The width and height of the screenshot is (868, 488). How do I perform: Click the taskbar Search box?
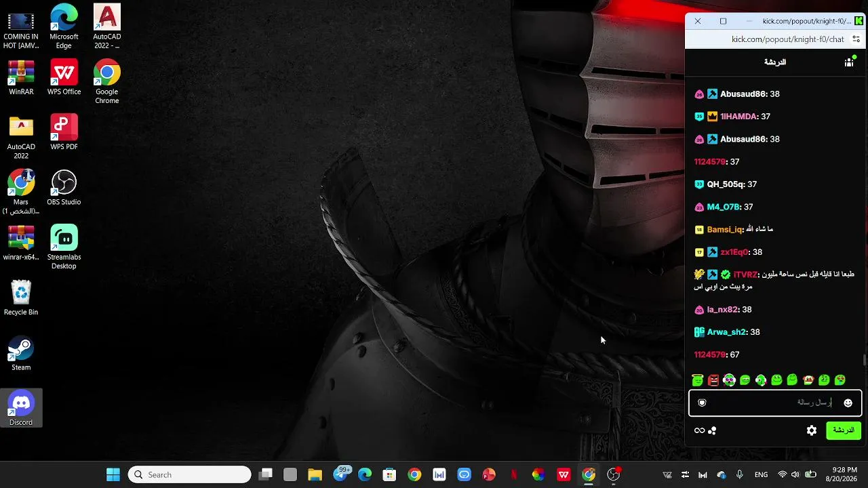[190, 474]
